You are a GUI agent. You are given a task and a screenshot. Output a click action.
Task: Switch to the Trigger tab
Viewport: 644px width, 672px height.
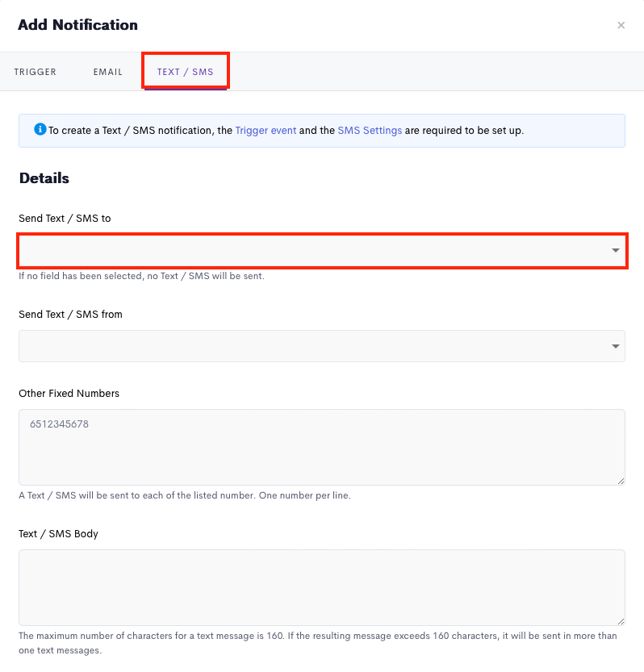coord(36,72)
